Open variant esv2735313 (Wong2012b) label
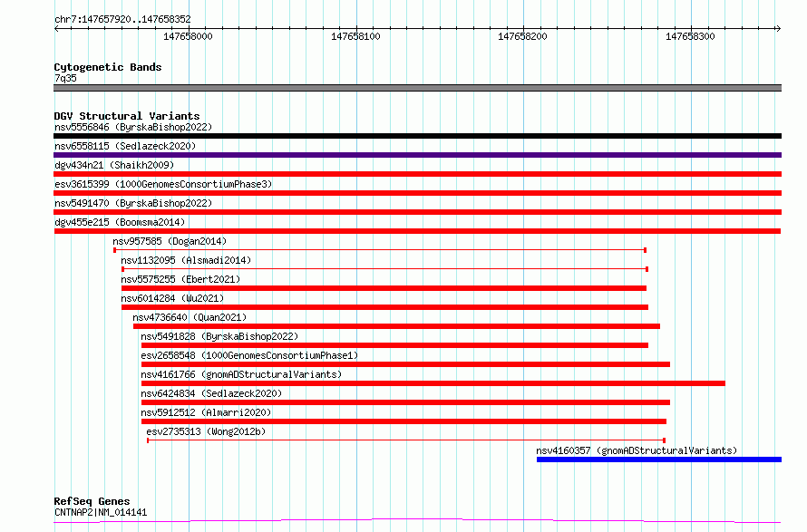 click(206, 431)
